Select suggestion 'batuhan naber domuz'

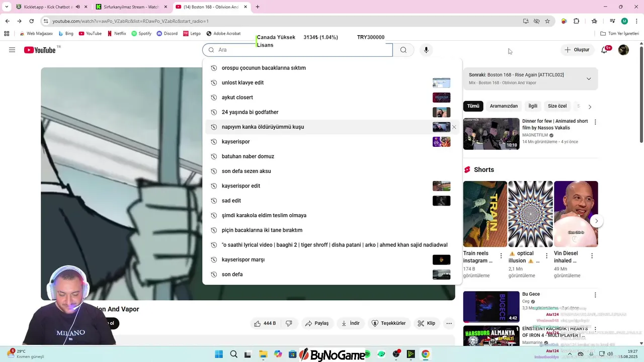coord(332,156)
